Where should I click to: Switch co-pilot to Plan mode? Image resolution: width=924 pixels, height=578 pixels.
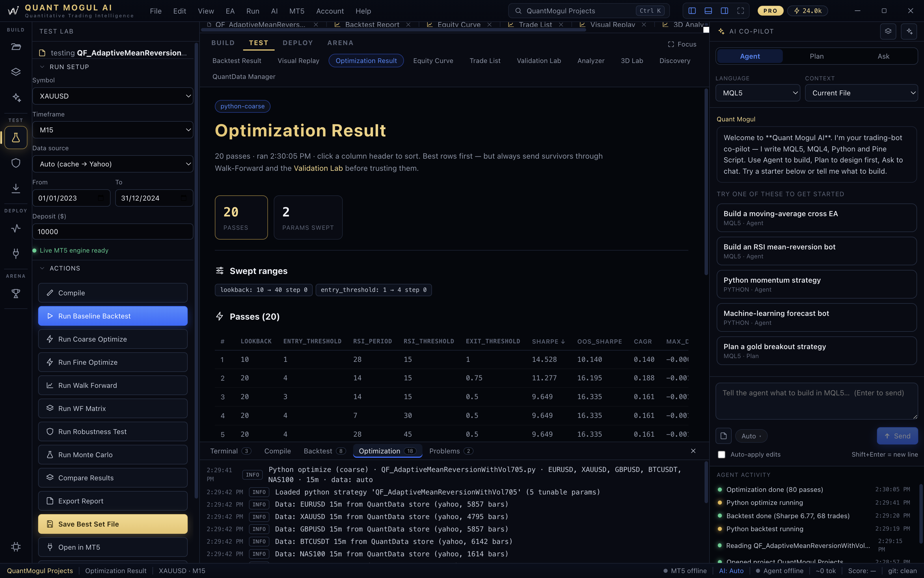point(816,56)
